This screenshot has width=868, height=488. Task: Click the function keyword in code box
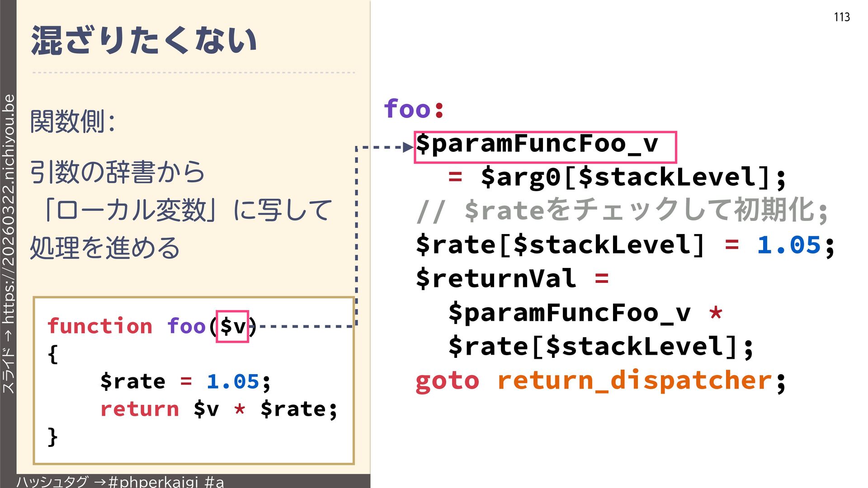tap(100, 326)
